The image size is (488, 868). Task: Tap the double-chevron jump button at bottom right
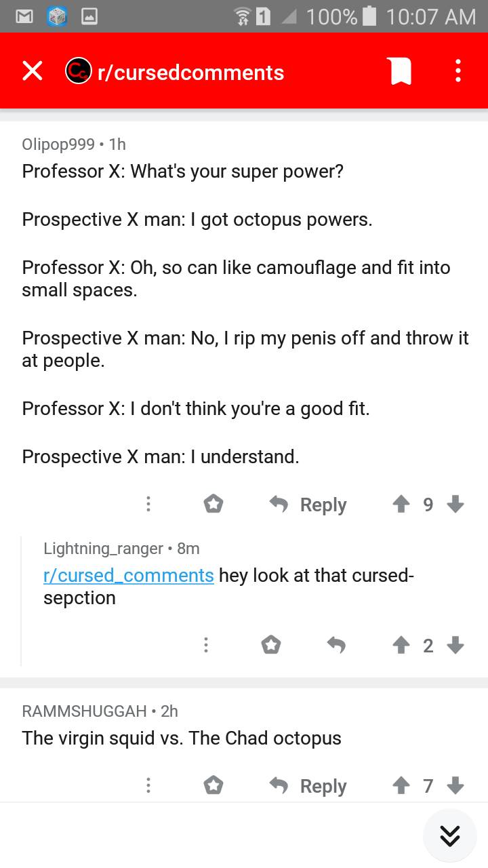(449, 836)
